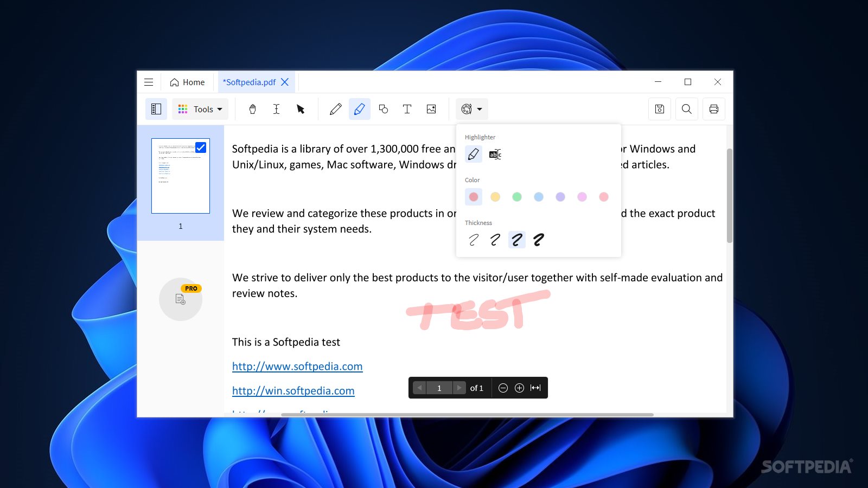Screen dimensions: 868x488
Task: Pick the purple highlighter color
Action: 560,197
